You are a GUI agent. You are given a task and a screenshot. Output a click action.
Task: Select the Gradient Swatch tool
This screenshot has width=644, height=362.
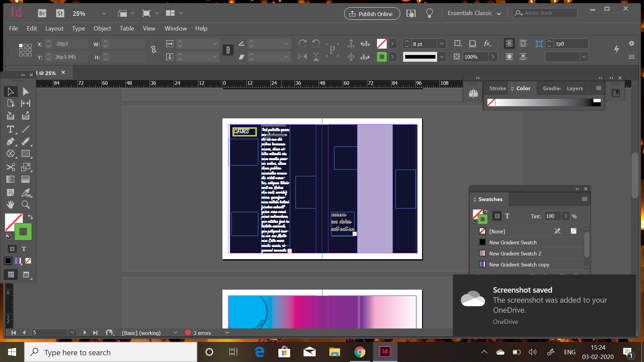[x=10, y=179]
